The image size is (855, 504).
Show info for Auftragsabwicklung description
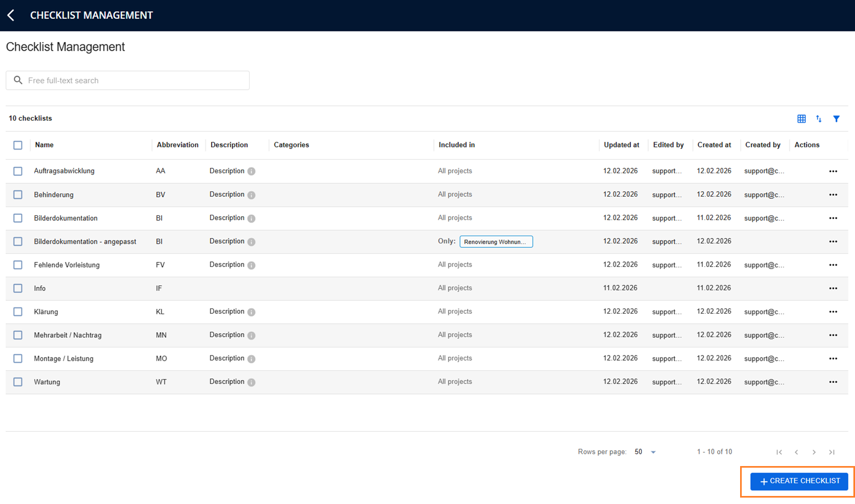pos(251,172)
